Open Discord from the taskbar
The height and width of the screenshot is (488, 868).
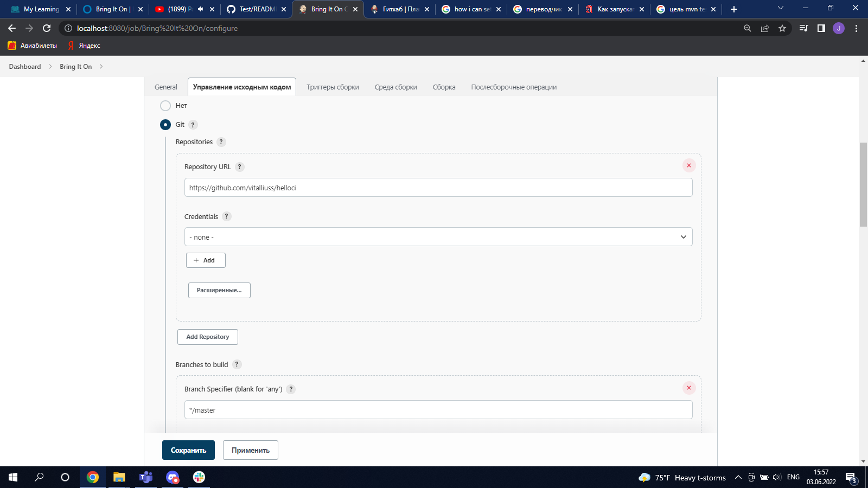point(173,477)
